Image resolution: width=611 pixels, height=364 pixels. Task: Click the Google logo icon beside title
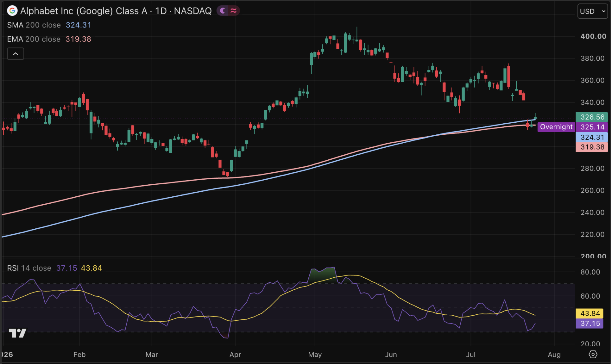12,11
